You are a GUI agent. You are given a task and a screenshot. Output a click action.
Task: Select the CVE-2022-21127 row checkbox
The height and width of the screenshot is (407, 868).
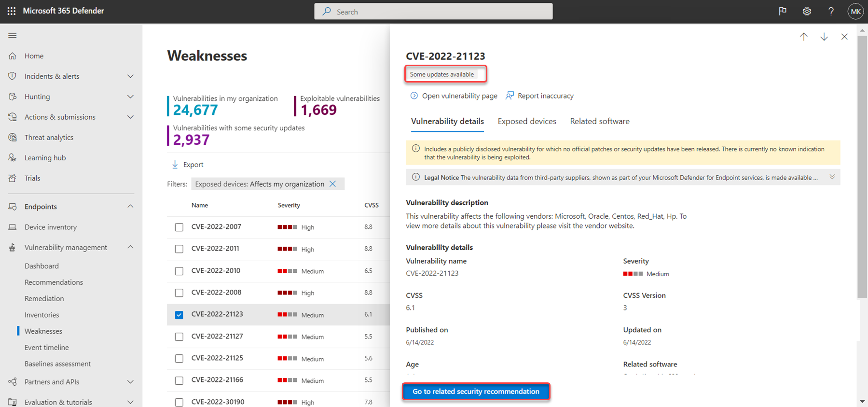[179, 337]
